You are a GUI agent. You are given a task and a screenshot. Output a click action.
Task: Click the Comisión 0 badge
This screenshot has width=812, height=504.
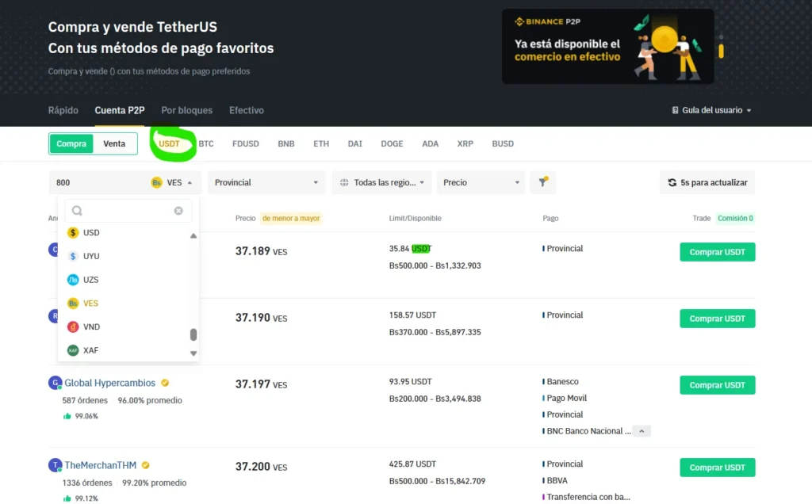pos(735,219)
